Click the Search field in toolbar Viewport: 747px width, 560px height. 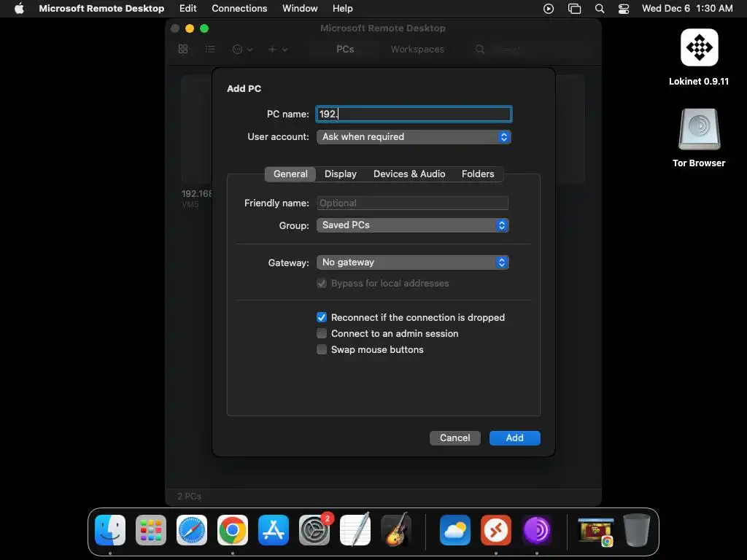point(532,49)
